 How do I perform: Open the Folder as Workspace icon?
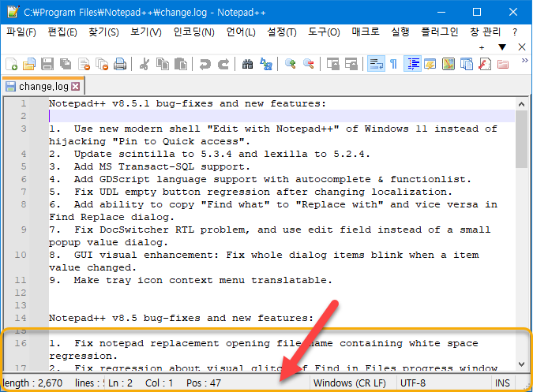pos(503,64)
